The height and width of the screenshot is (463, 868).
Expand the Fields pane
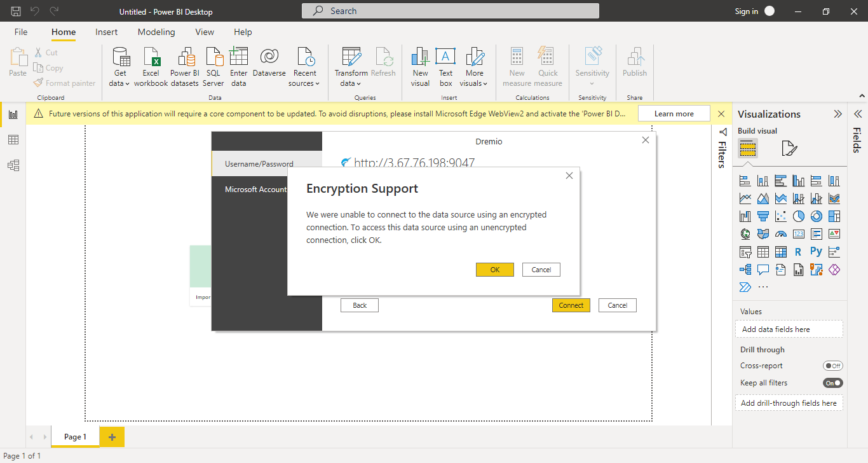857,114
